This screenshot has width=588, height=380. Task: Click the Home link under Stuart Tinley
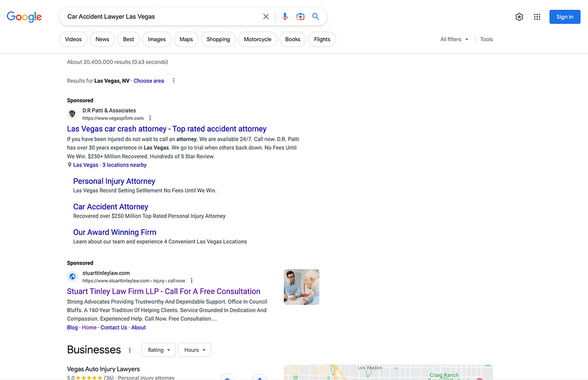89,328
